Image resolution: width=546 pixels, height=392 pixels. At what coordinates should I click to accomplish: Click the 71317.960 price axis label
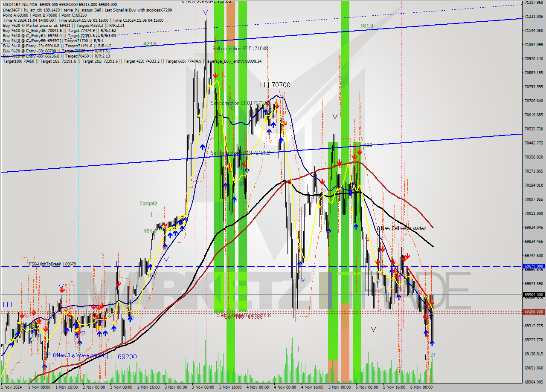point(534,3)
